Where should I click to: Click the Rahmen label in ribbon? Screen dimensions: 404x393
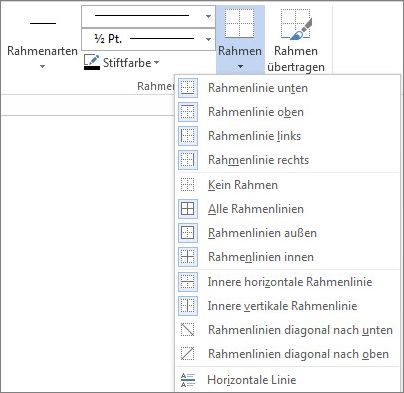pos(240,51)
